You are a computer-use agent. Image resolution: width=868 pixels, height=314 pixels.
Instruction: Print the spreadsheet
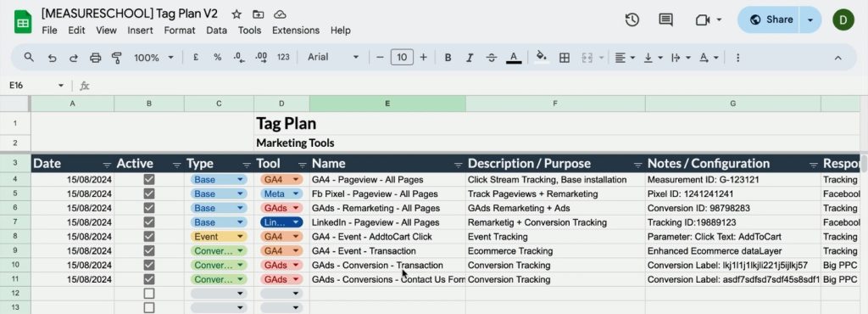(x=95, y=58)
